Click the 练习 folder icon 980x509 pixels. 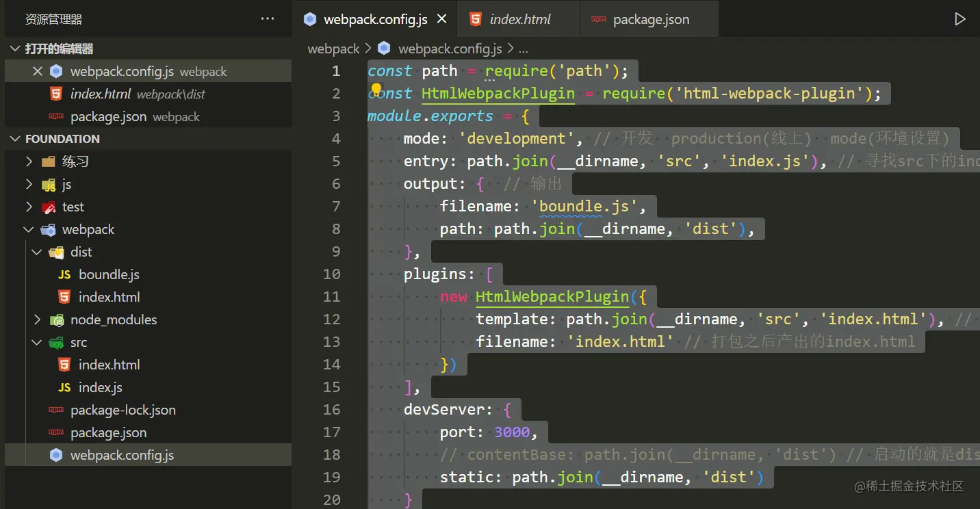48,162
